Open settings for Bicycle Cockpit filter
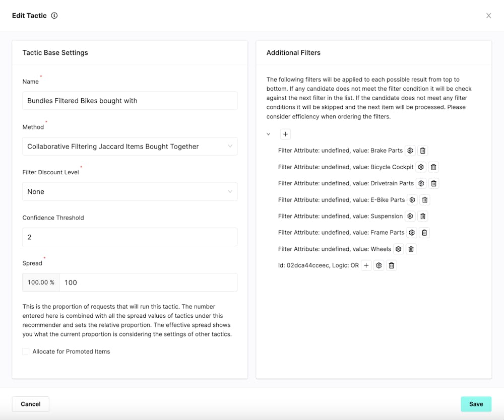Viewport: 504px width, 420px height. pyautogui.click(x=421, y=167)
